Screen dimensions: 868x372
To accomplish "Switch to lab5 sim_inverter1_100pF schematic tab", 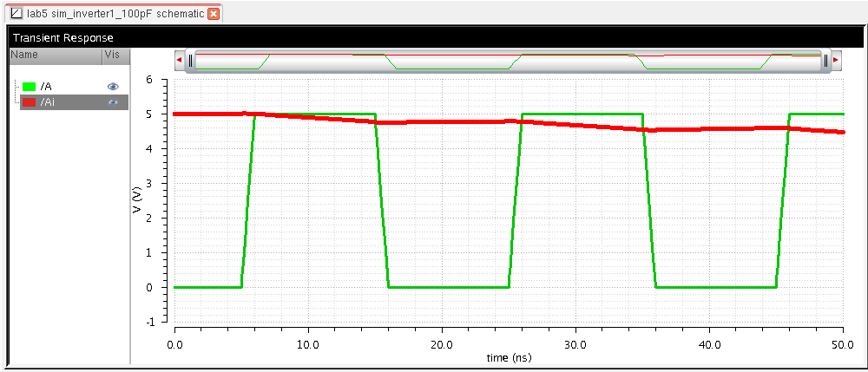I will pyautogui.click(x=113, y=14).
